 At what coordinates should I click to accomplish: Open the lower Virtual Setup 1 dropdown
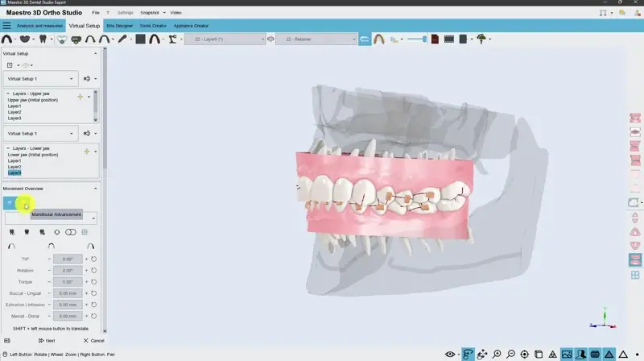click(40, 134)
